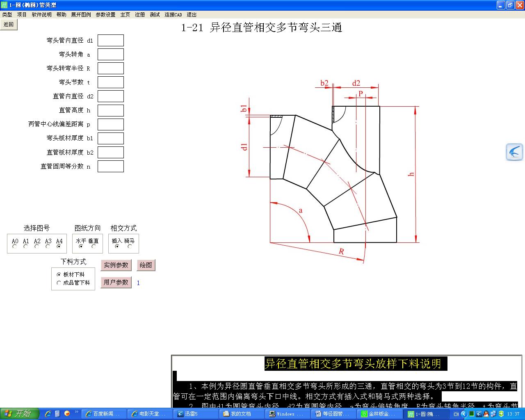Viewport: 525px width, 420px height.
Task: Click the 返回 back button
Action: click(x=9, y=25)
